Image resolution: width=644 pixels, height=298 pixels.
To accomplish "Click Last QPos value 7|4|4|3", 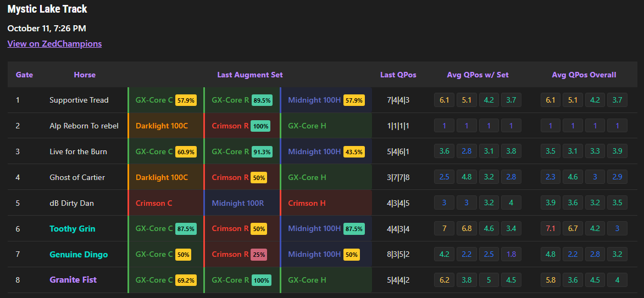I will pyautogui.click(x=398, y=100).
